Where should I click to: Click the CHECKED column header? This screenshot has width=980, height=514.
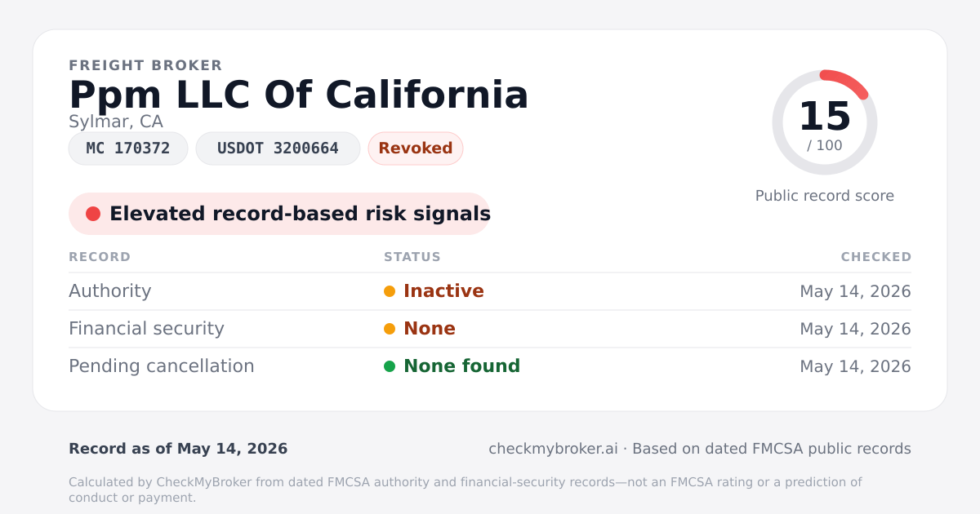pos(876,257)
